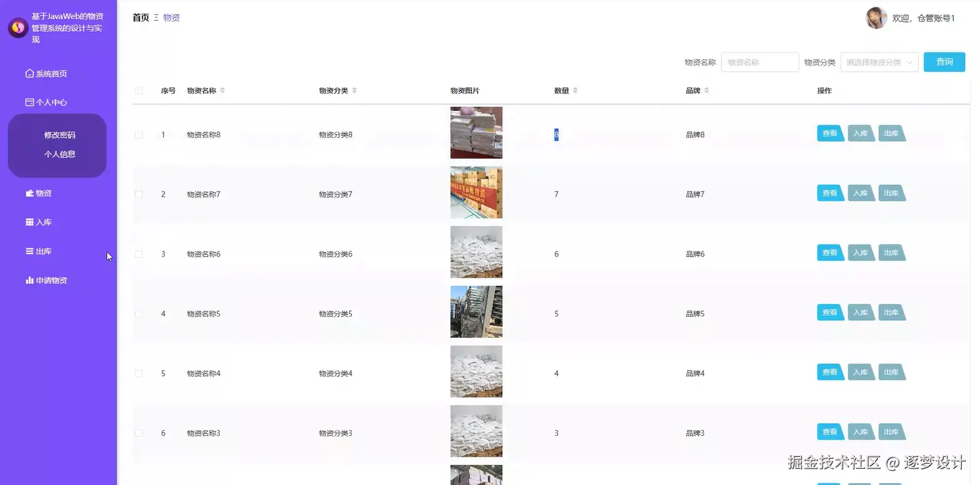This screenshot has height=485, width=980.
Task: Click 出库 button for 物资名称6
Action: [891, 253]
